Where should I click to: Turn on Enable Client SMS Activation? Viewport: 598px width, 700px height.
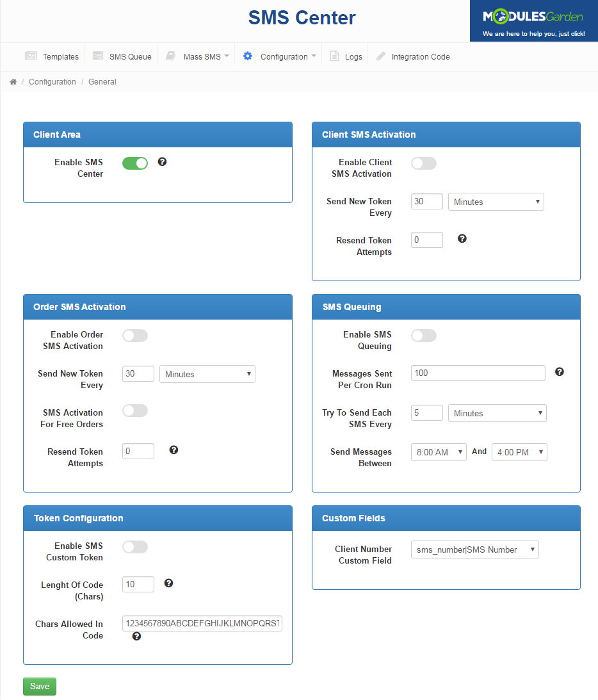(x=424, y=163)
